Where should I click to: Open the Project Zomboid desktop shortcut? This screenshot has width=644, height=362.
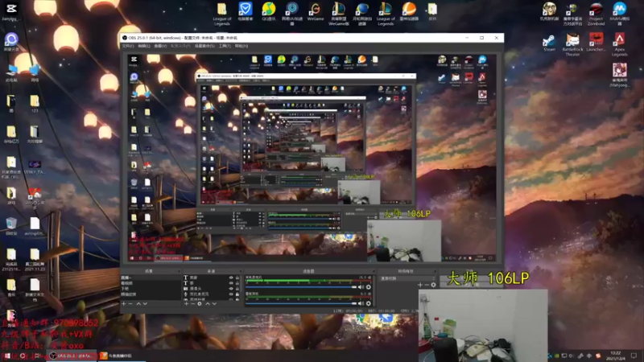click(x=596, y=14)
